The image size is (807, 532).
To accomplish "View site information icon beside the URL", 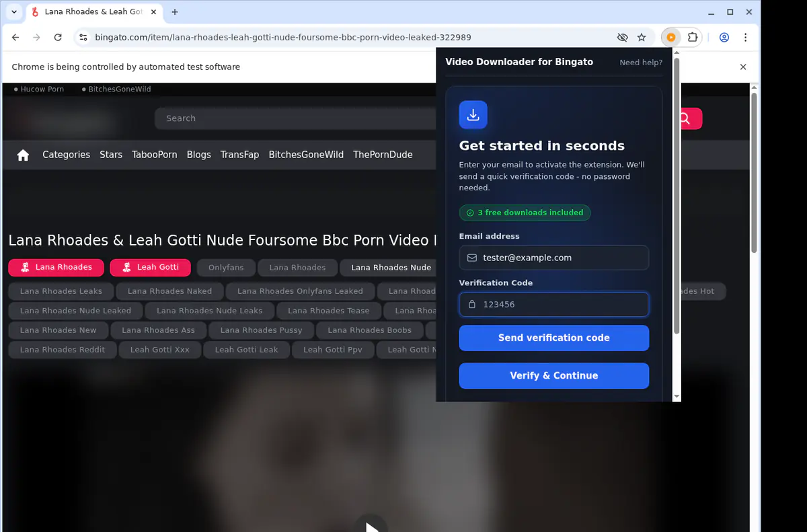I will click(x=83, y=38).
